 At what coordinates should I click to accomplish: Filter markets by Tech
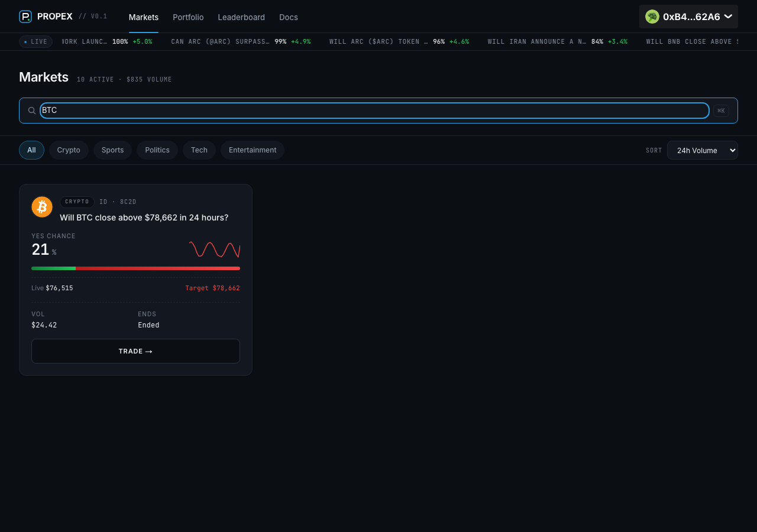click(x=199, y=150)
